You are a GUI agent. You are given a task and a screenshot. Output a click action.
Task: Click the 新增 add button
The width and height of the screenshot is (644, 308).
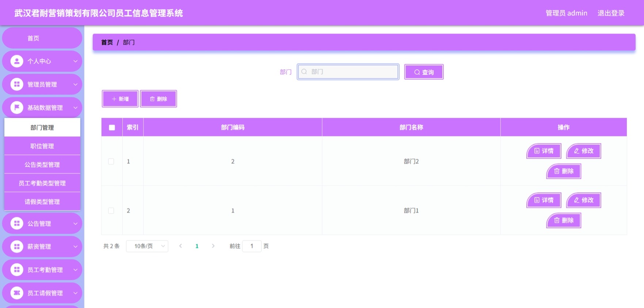click(x=120, y=99)
